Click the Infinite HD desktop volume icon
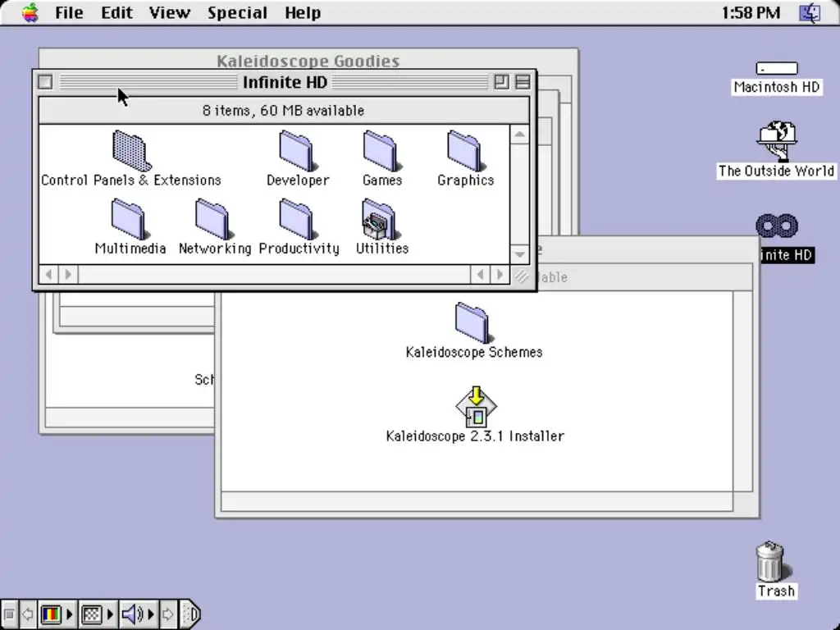 [x=777, y=226]
